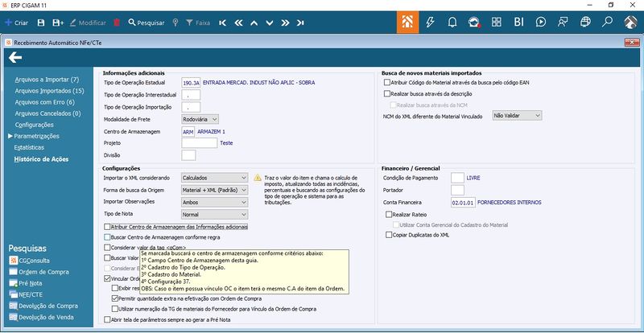Screen dimensions: 644x333
Task: Check Copiar Duplicatas do XML
Action: pyautogui.click(x=389, y=235)
